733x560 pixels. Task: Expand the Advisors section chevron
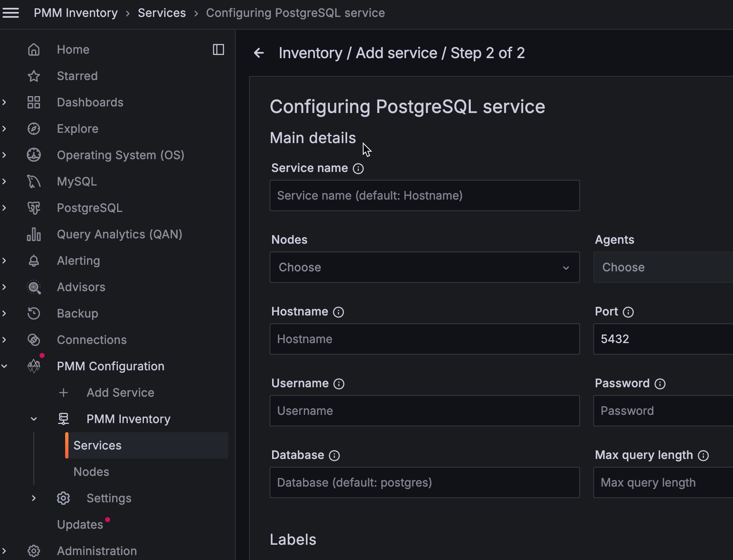4,287
